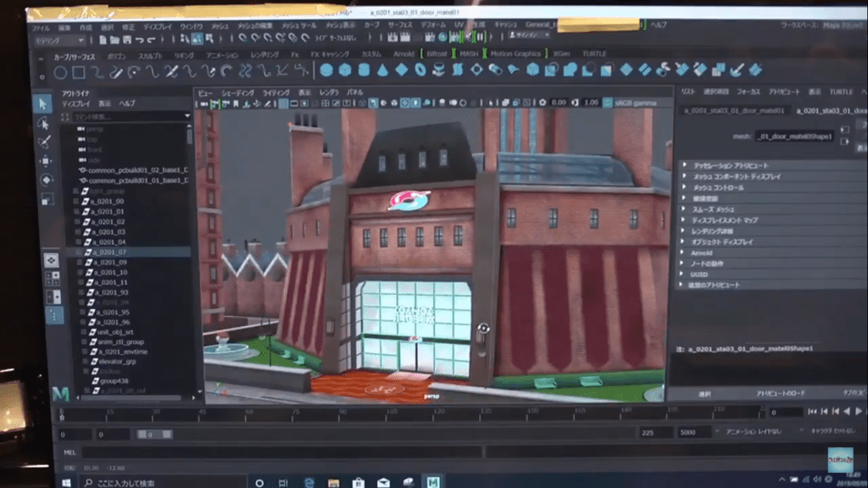Expand the a_0201_95 node
Image resolution: width=868 pixels, height=488 pixels.
pos(82,312)
